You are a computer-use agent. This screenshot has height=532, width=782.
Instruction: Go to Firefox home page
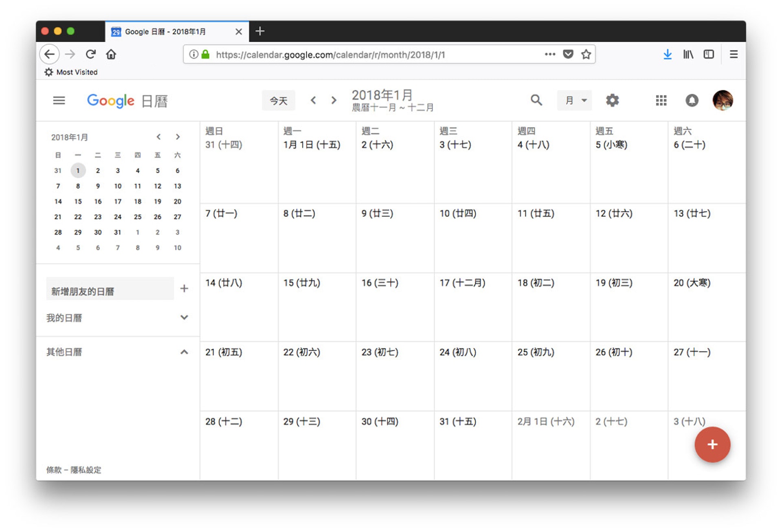coord(111,54)
